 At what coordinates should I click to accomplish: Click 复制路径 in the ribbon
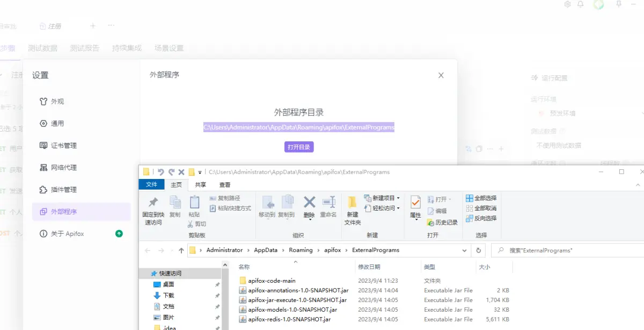click(225, 198)
